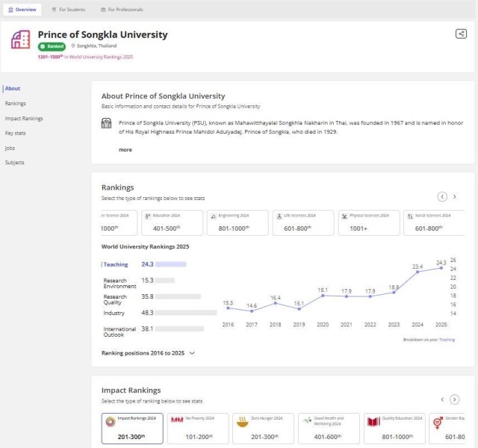This screenshot has width=478, height=448.
Task: Click the Songkhla, Thailand location pin icon
Action: [x=73, y=46]
